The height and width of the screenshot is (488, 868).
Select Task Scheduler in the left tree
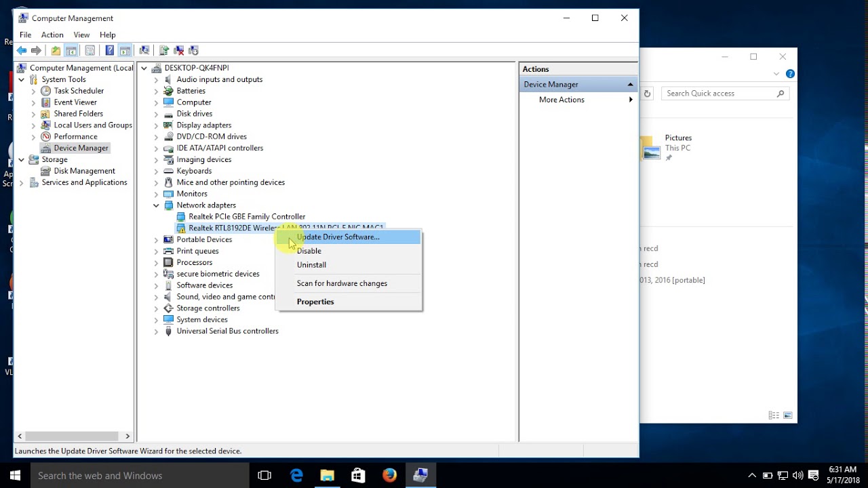point(79,91)
